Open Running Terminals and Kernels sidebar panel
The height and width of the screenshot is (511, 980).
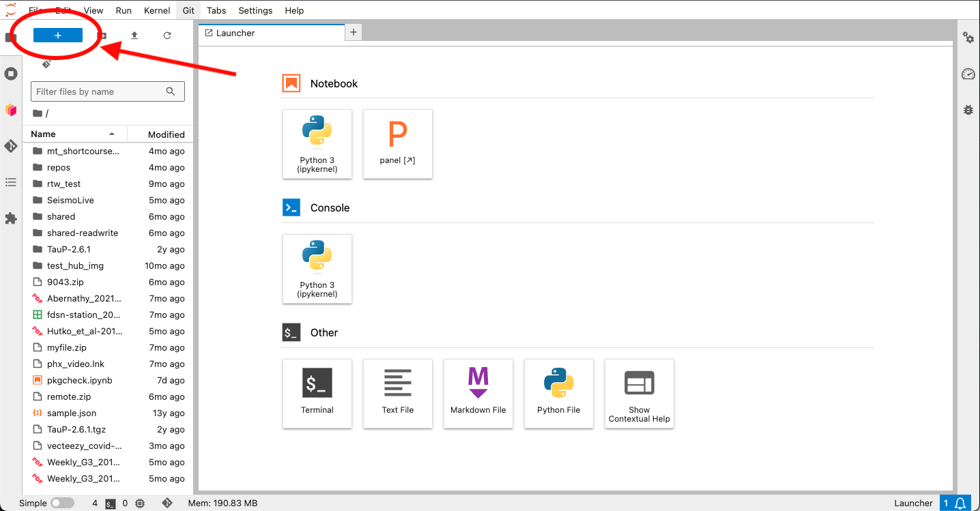(x=11, y=74)
